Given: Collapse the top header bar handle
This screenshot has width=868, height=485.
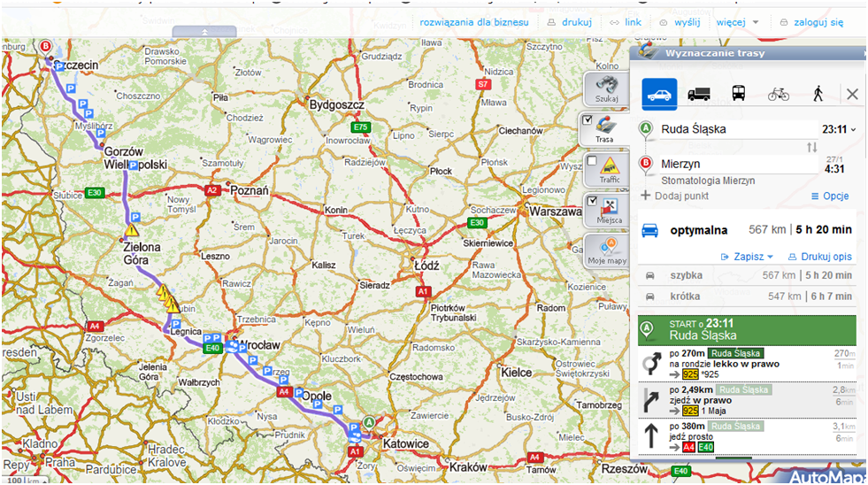Looking at the screenshot, I should click(x=204, y=32).
